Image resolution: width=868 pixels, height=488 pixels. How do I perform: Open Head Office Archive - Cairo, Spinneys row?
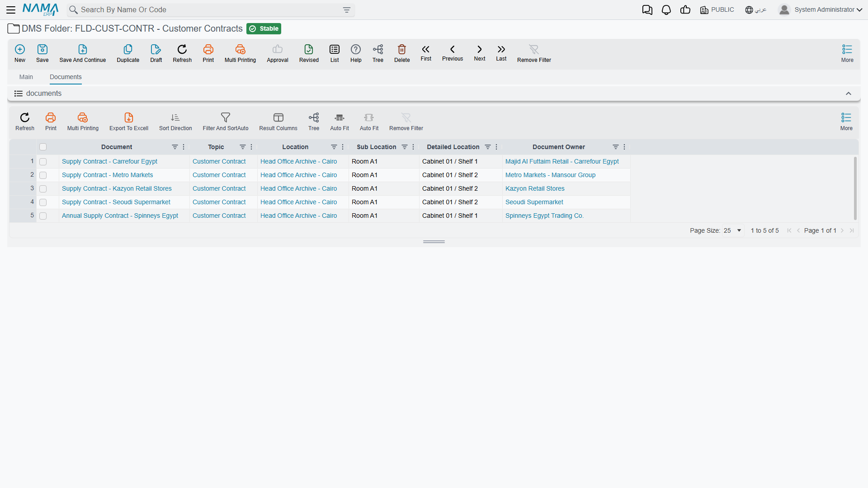coord(298,216)
